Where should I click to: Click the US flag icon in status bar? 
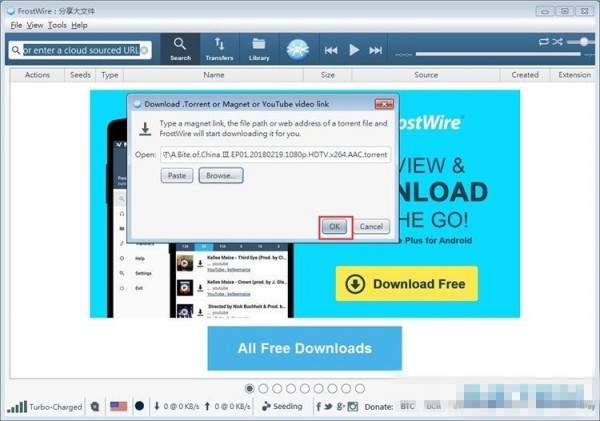(x=118, y=406)
